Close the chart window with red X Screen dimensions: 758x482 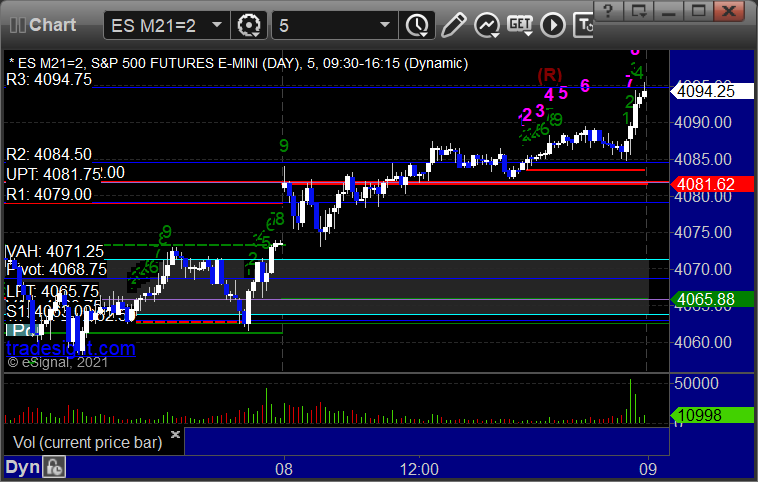coord(729,11)
